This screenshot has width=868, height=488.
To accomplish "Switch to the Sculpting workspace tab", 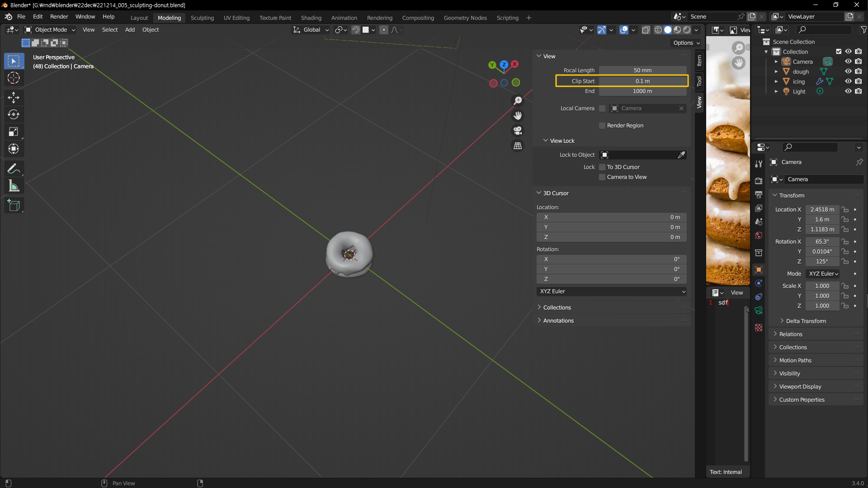I will (202, 18).
